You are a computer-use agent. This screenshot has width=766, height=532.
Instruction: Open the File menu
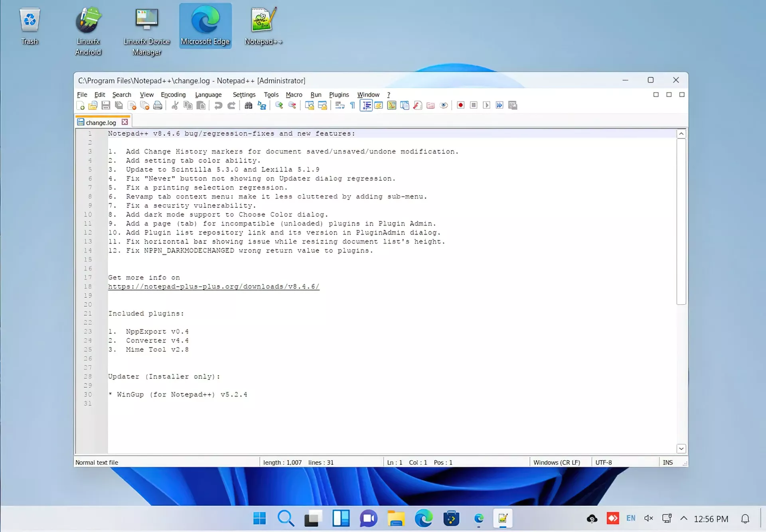pos(82,95)
